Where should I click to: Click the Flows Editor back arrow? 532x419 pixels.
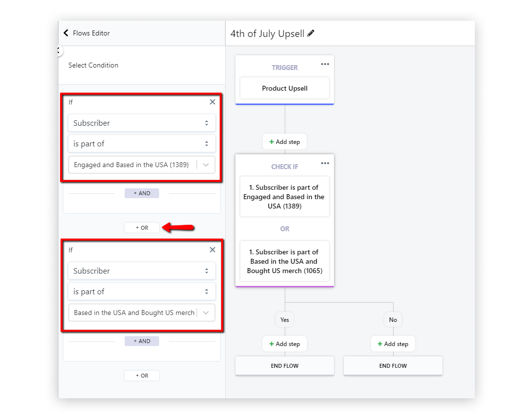coord(66,33)
